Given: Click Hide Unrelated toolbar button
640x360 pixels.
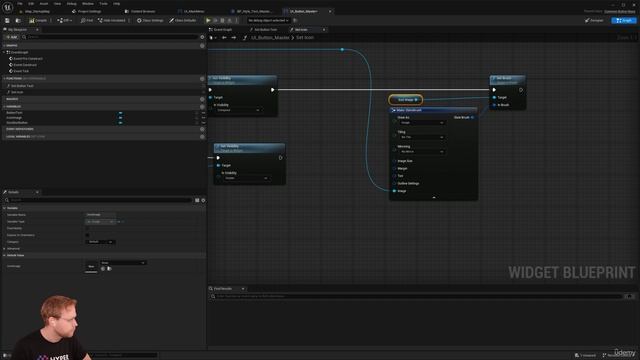Looking at the screenshot, I should pos(112,20).
